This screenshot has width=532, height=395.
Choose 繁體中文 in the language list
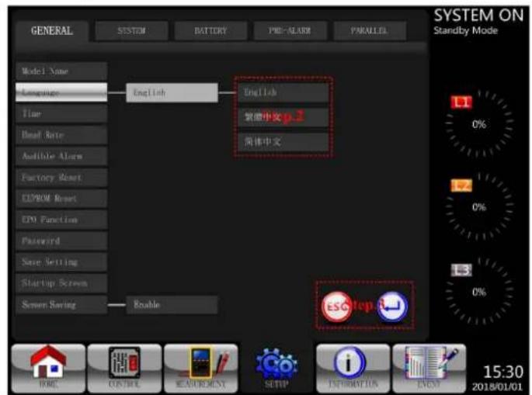283,117
